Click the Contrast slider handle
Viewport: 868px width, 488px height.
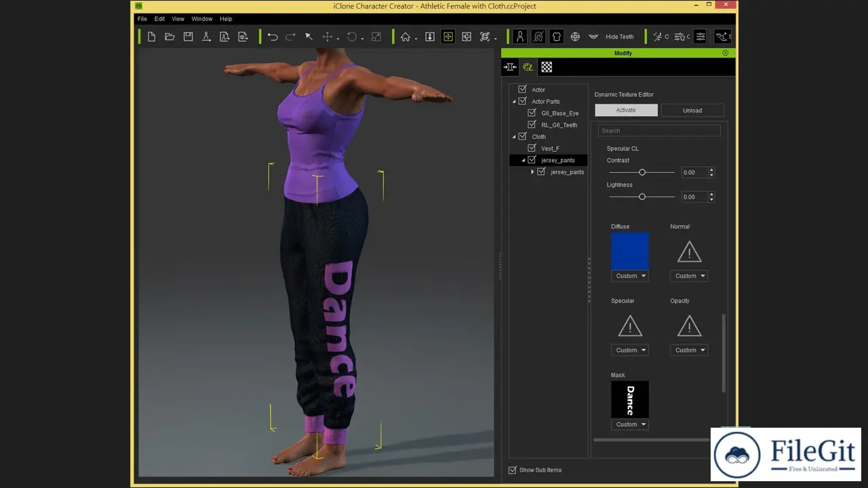[642, 172]
